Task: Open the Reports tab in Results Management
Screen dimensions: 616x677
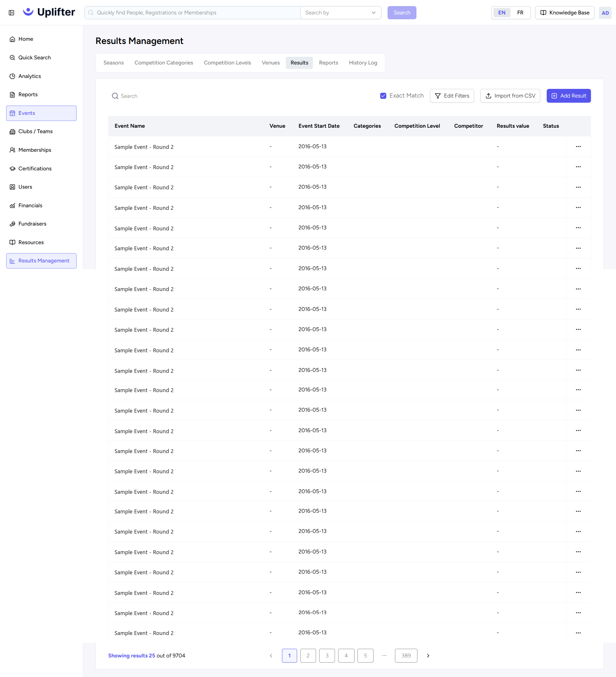Action: pyautogui.click(x=329, y=63)
